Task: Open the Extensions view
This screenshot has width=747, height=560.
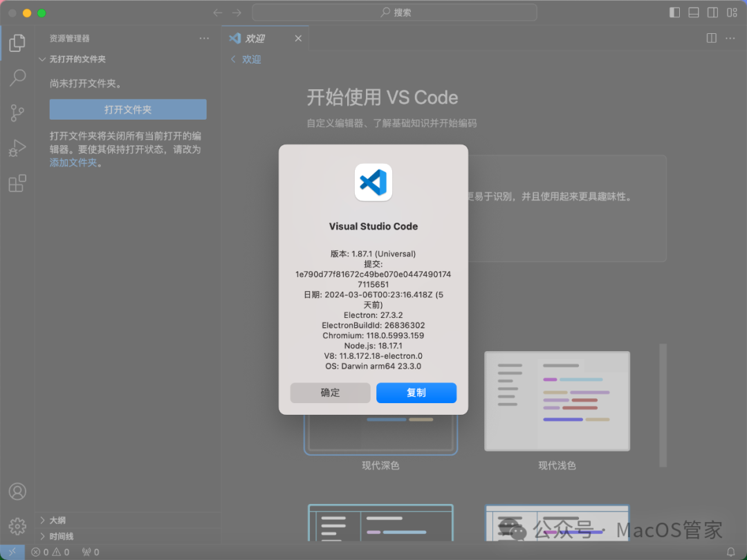Action: (17, 183)
